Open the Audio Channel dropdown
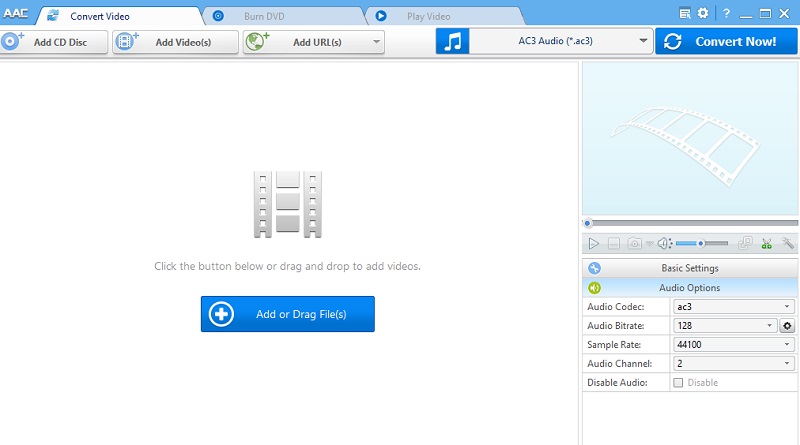 point(734,363)
